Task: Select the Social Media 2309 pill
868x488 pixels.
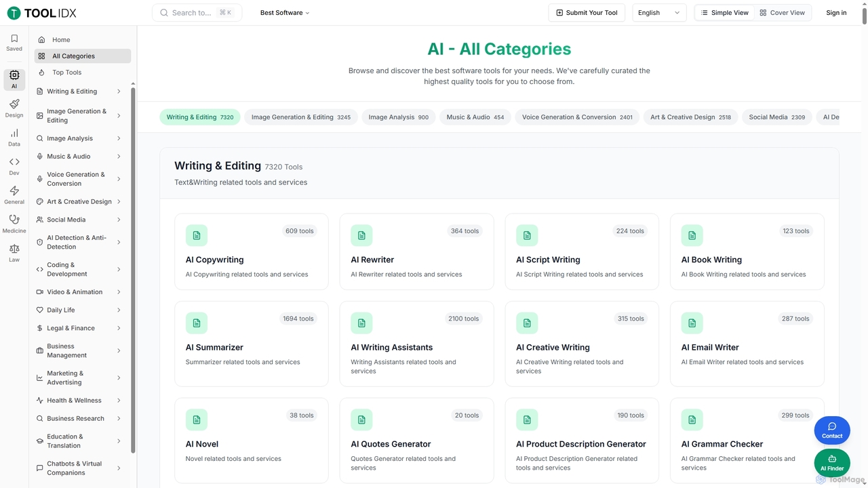Action: click(x=777, y=117)
